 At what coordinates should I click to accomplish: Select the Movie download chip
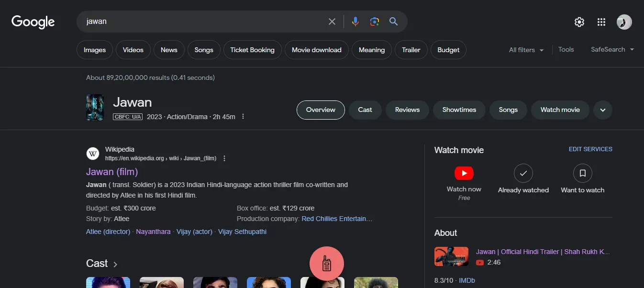[x=317, y=50]
